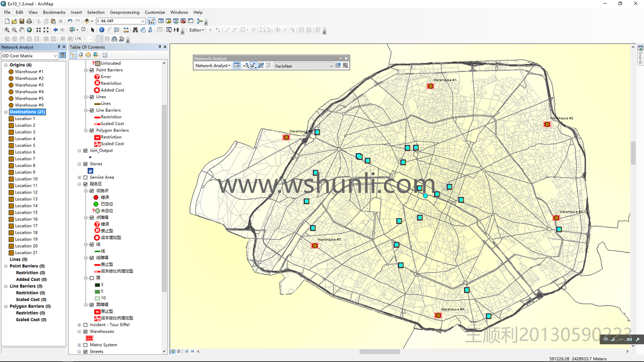Open a map document with the Open icon
The image size is (644, 362).
click(x=14, y=21)
